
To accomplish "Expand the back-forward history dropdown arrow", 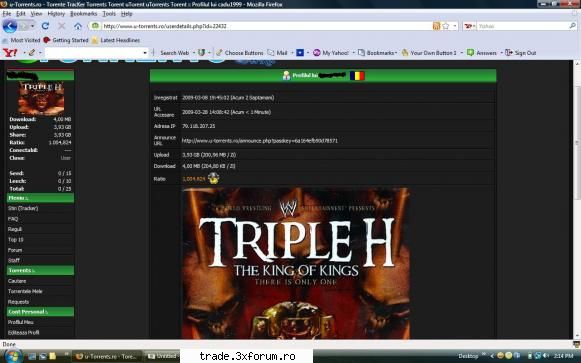I will [33, 26].
